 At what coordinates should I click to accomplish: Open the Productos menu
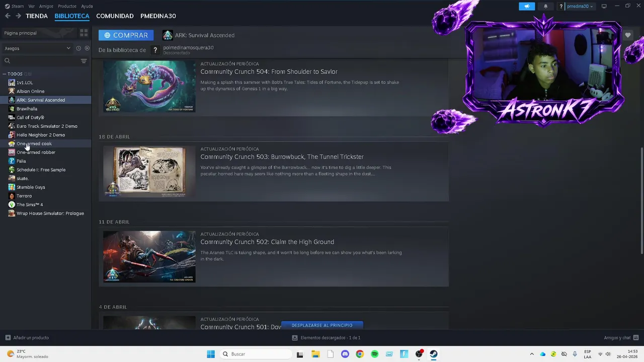click(67, 6)
